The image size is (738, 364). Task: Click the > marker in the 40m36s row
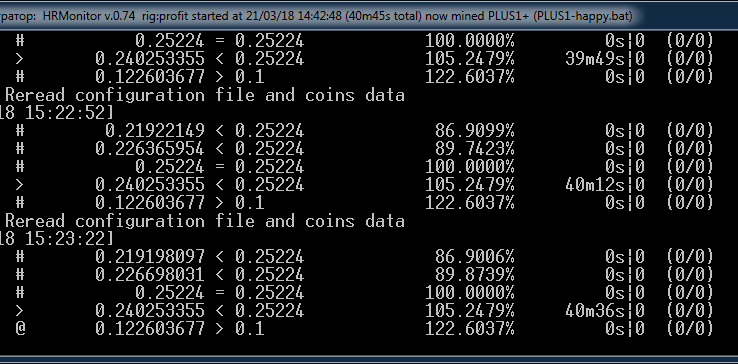[19, 310]
